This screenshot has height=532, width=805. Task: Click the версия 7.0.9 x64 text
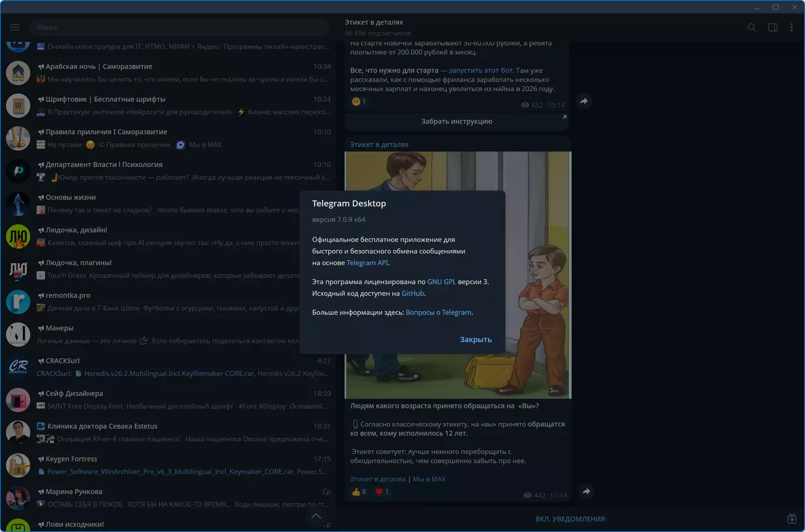coord(339,220)
